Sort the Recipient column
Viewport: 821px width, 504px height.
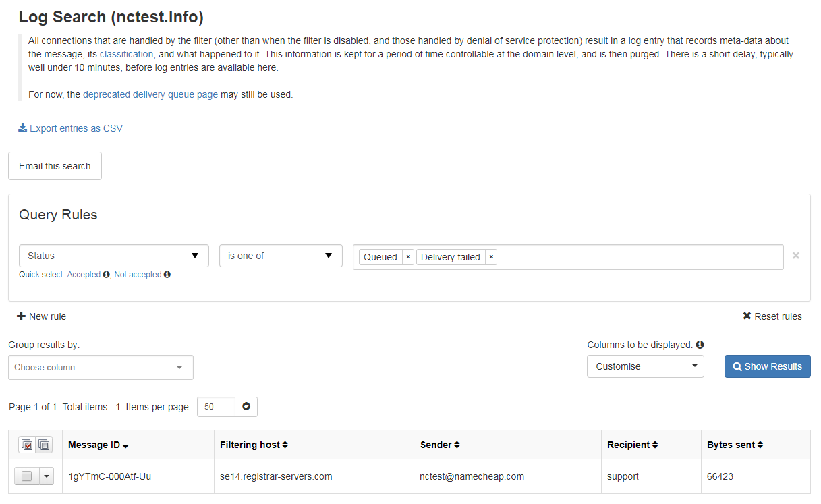655,445
